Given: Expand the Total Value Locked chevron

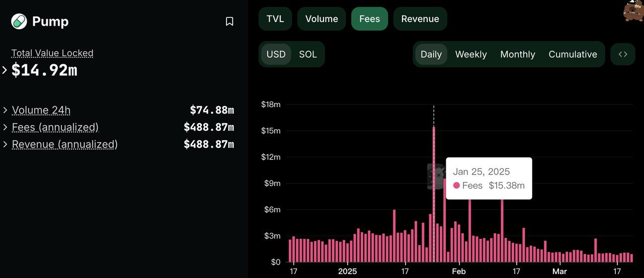Looking at the screenshot, I should [5, 70].
